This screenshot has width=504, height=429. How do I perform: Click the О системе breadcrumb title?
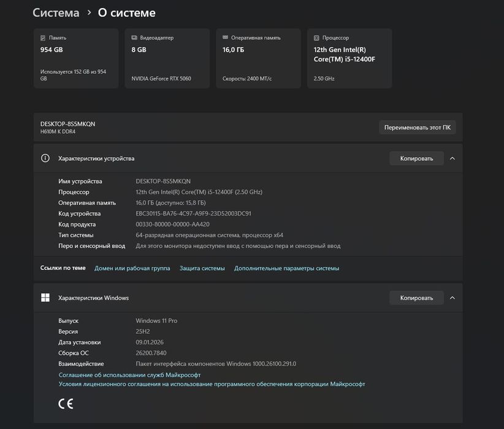pyautogui.click(x=127, y=13)
